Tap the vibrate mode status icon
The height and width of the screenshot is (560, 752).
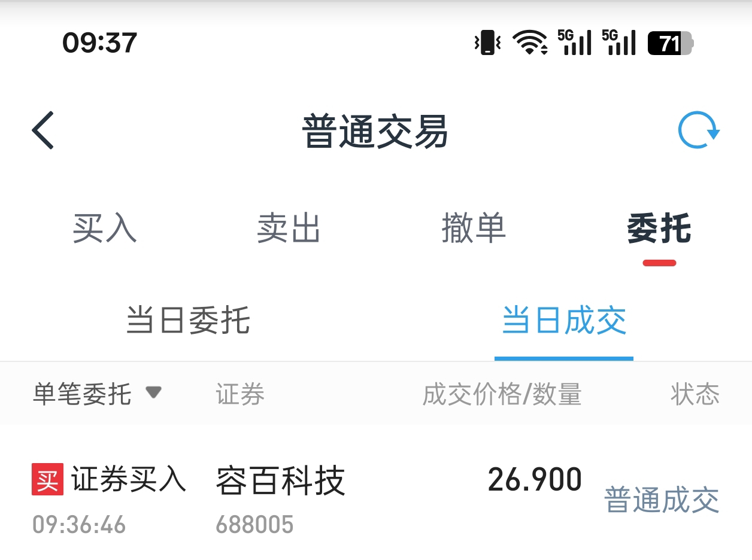click(x=487, y=42)
